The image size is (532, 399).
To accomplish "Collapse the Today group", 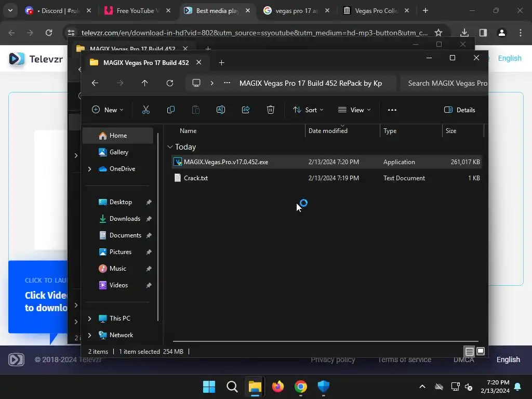I will coord(170,147).
